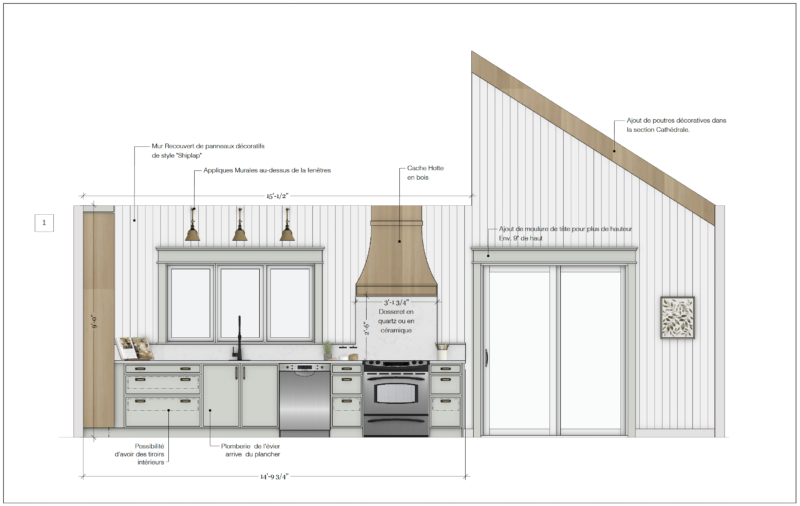Click the "Dosseret en quartz ou en céramique" label
800x506 pixels.
(x=396, y=321)
